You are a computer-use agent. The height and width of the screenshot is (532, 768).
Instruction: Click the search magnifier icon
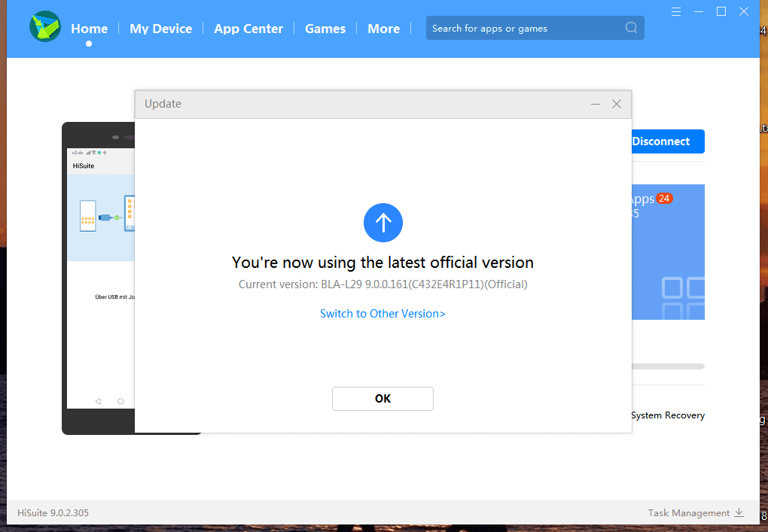(x=632, y=28)
